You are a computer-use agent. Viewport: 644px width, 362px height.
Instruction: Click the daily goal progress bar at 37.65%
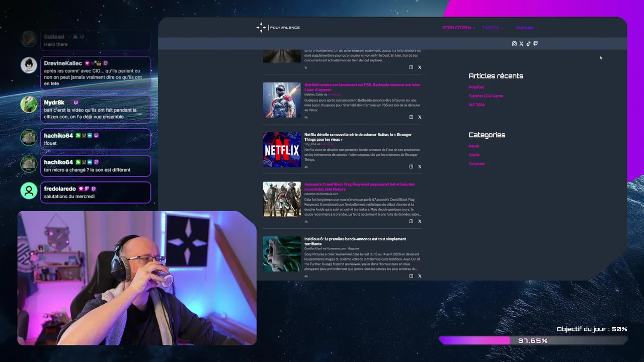tap(533, 341)
